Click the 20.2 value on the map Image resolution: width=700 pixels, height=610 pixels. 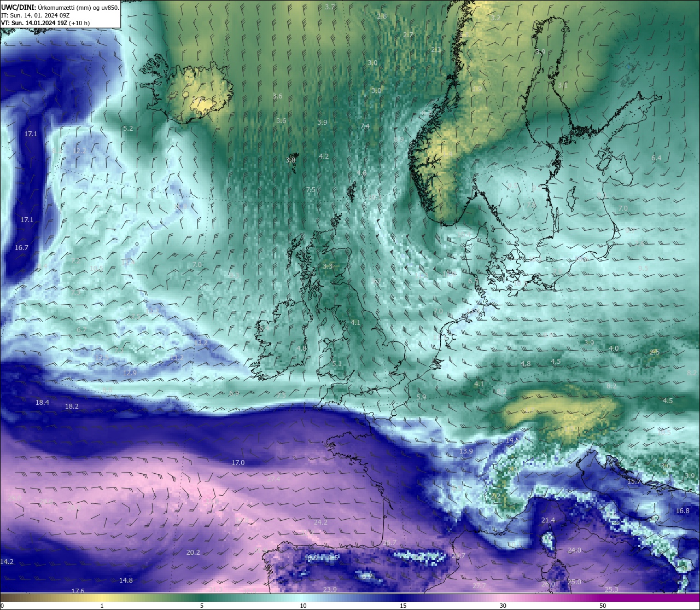193,553
